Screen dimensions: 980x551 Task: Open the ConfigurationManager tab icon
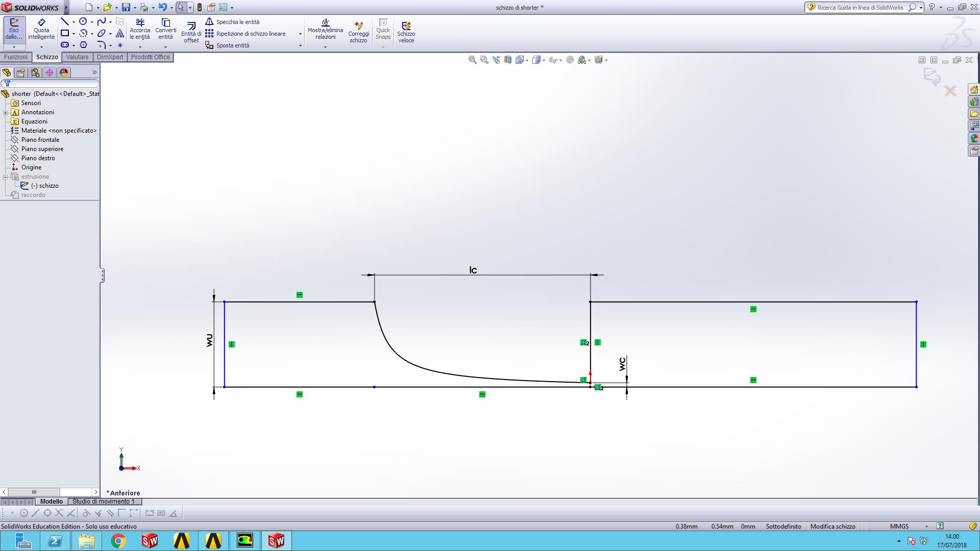[x=35, y=72]
